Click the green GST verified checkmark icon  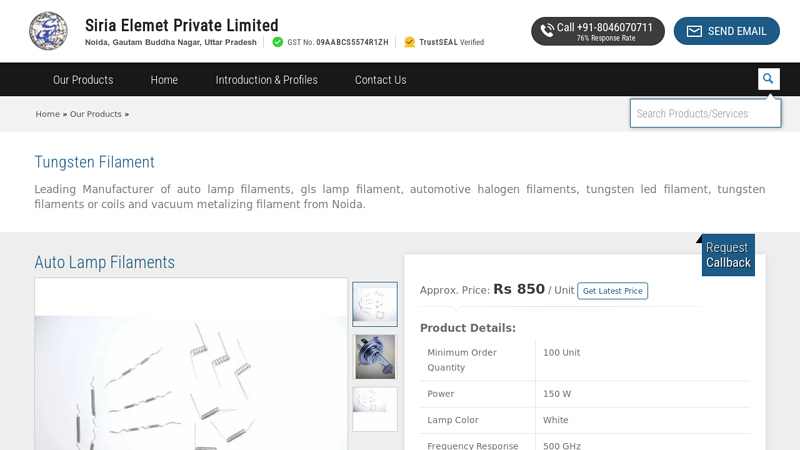278,42
